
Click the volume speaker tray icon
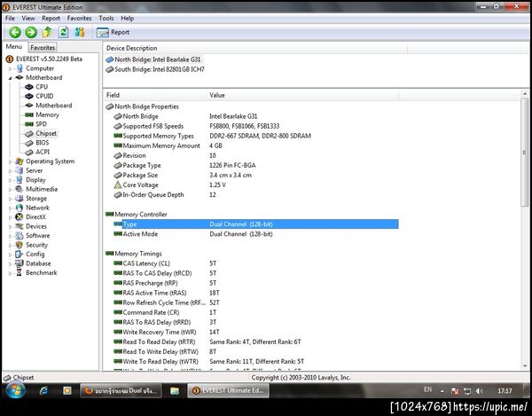click(x=479, y=391)
